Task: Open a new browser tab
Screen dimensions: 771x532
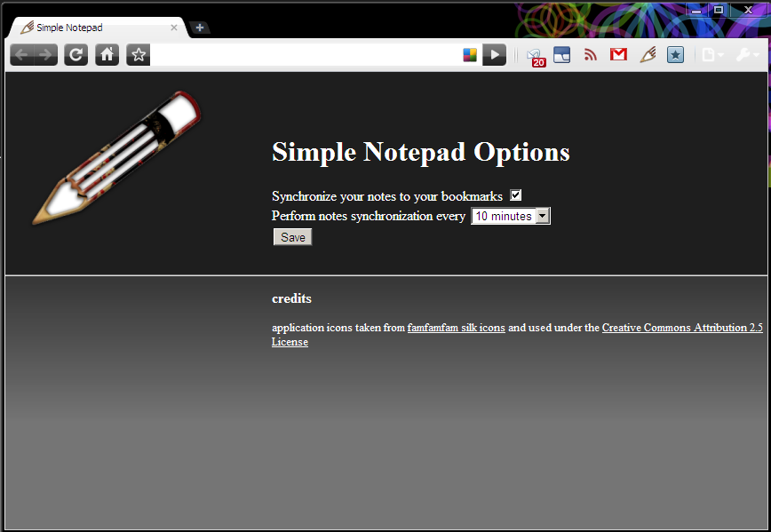Action: tap(200, 28)
